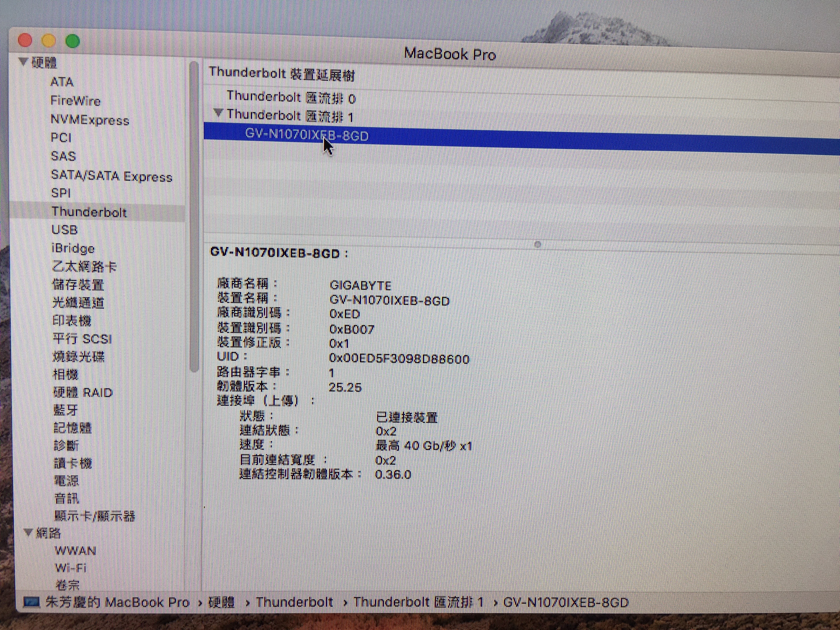
Task: Select 記憶體 in the sidebar
Action: tap(72, 428)
